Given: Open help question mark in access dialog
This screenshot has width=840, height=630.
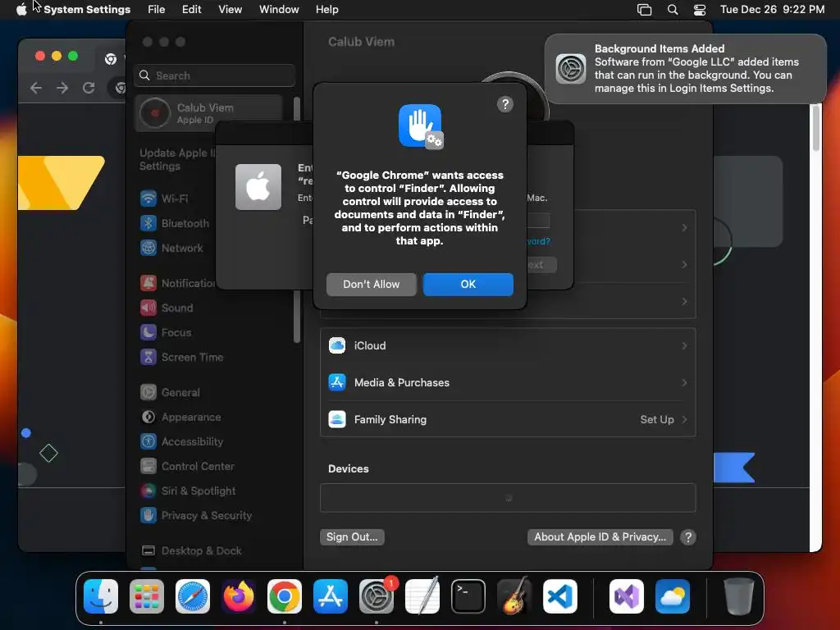Looking at the screenshot, I should tap(504, 104).
